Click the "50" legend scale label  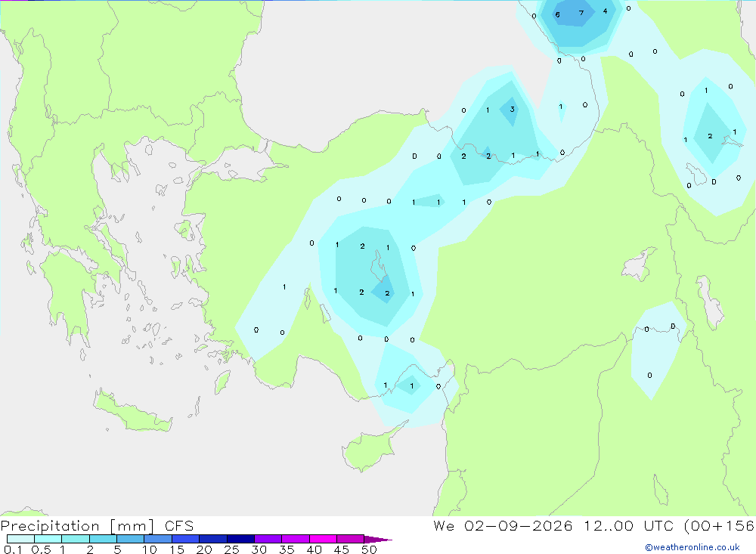click(369, 549)
